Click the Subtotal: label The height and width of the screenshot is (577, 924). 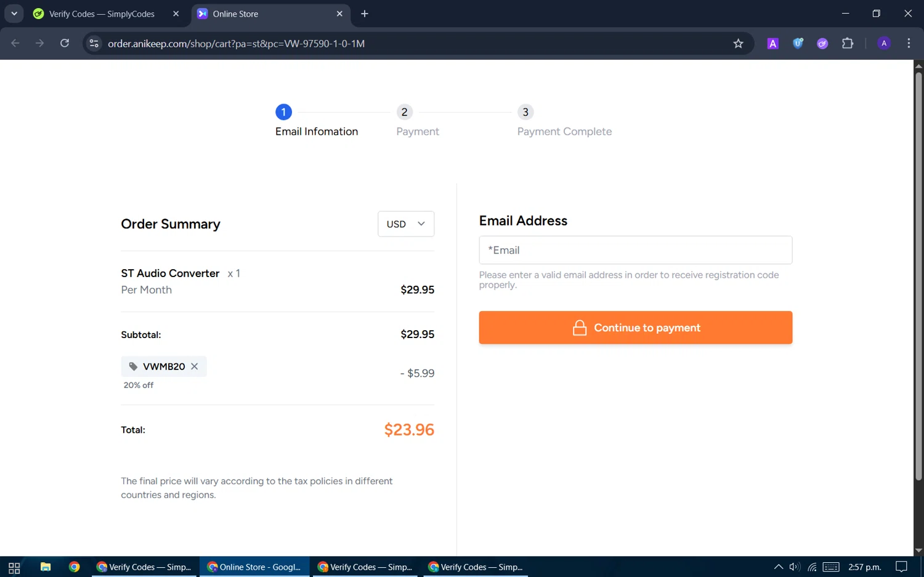click(x=141, y=335)
